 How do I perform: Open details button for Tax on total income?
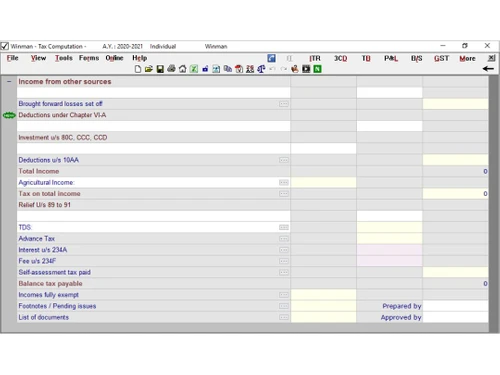pos(284,194)
